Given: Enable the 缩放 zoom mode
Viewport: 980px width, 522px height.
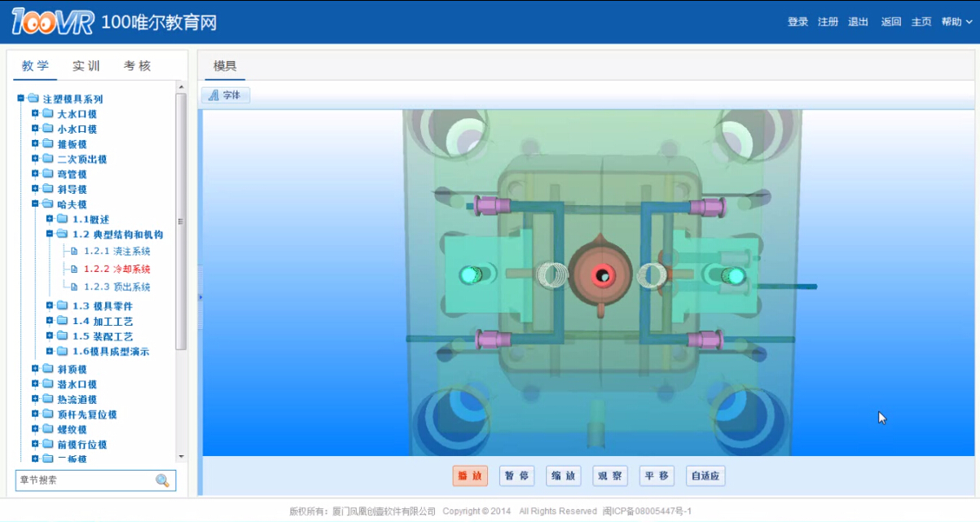Looking at the screenshot, I should click(x=563, y=476).
